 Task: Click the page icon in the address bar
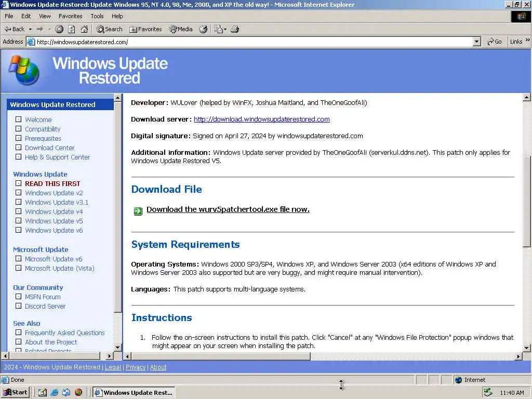coord(31,42)
